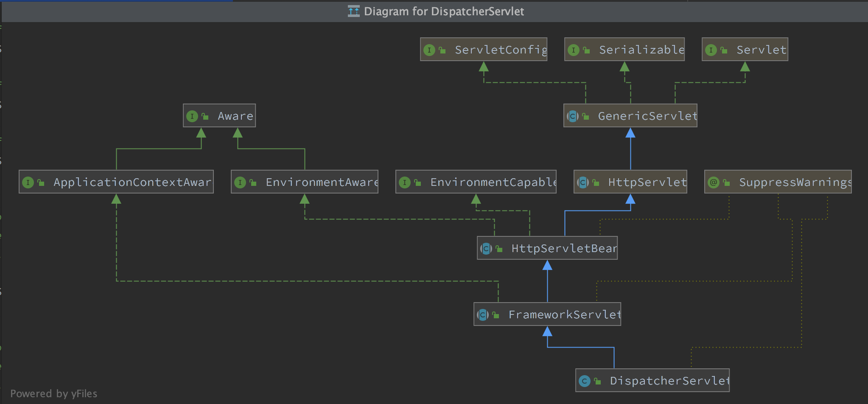Click the interface icon on the Servlet node
Image resolution: width=868 pixels, height=404 pixels.
[x=711, y=50]
